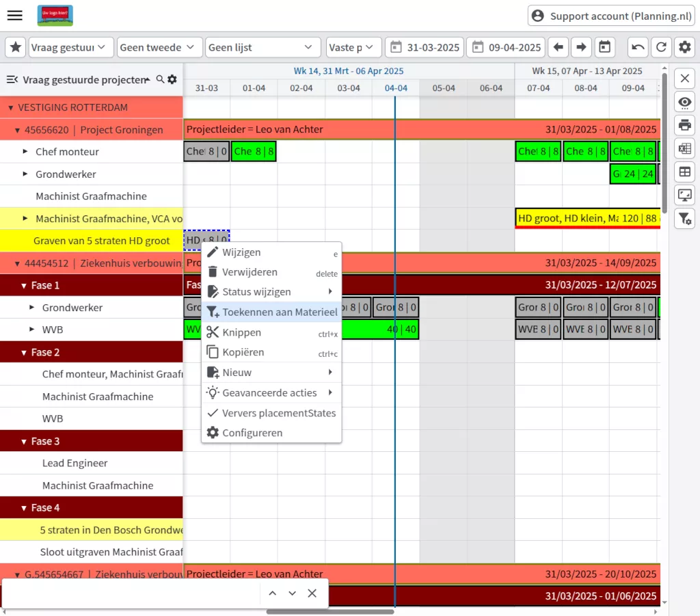
Task: Open the print icon in right sidebar
Action: point(684,124)
